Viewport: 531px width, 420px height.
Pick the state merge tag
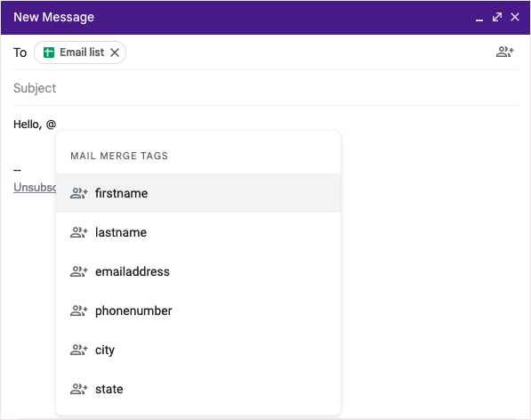click(x=198, y=389)
